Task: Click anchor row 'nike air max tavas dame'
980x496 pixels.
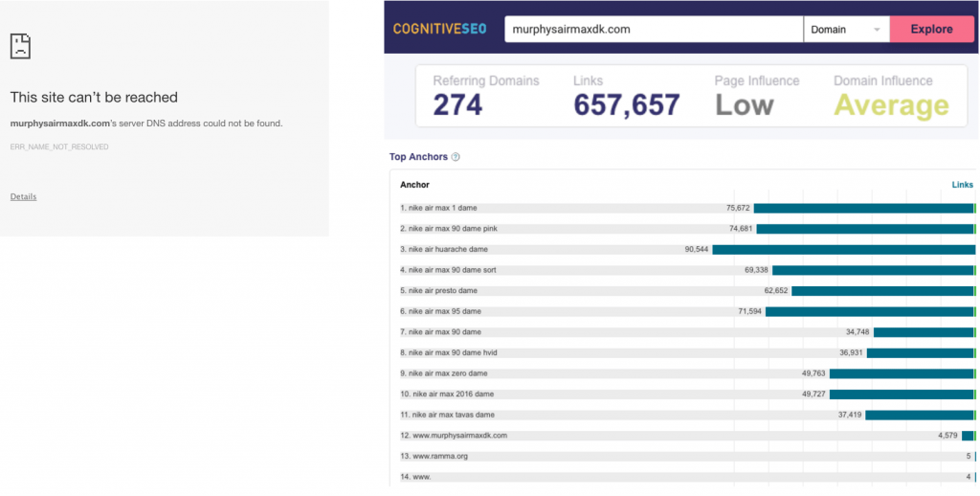Action: [x=687, y=415]
